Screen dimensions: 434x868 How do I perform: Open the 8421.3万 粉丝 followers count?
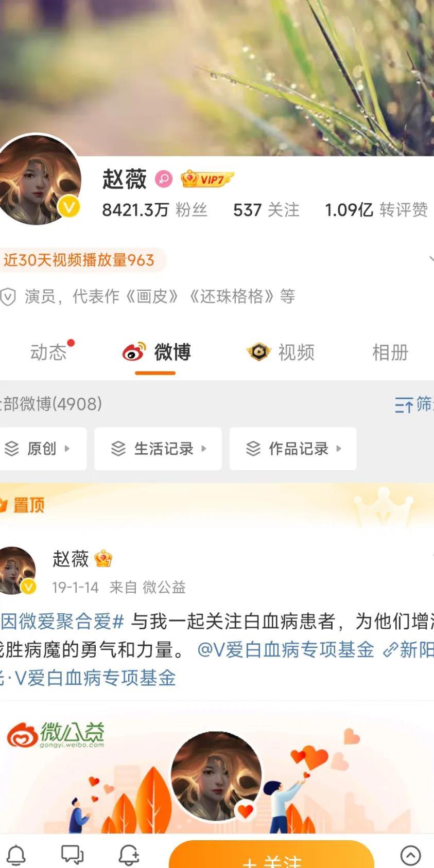click(154, 210)
